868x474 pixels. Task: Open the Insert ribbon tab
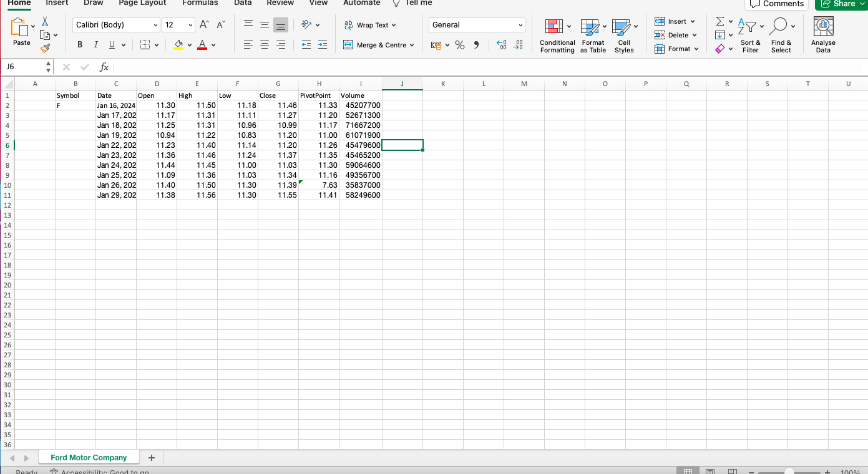point(57,3)
